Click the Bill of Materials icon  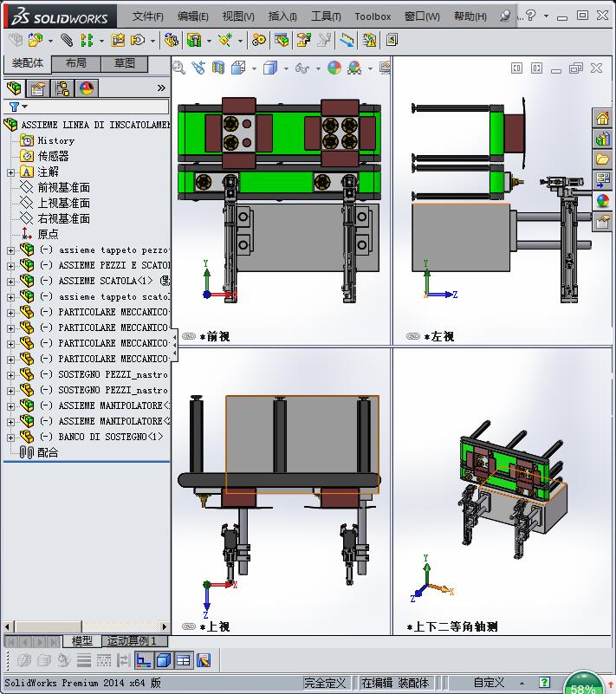282,40
